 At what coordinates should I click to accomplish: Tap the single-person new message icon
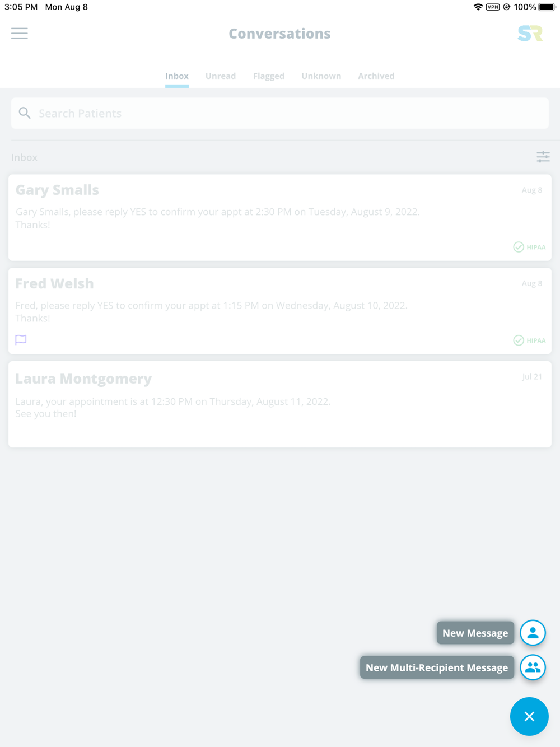pyautogui.click(x=533, y=633)
